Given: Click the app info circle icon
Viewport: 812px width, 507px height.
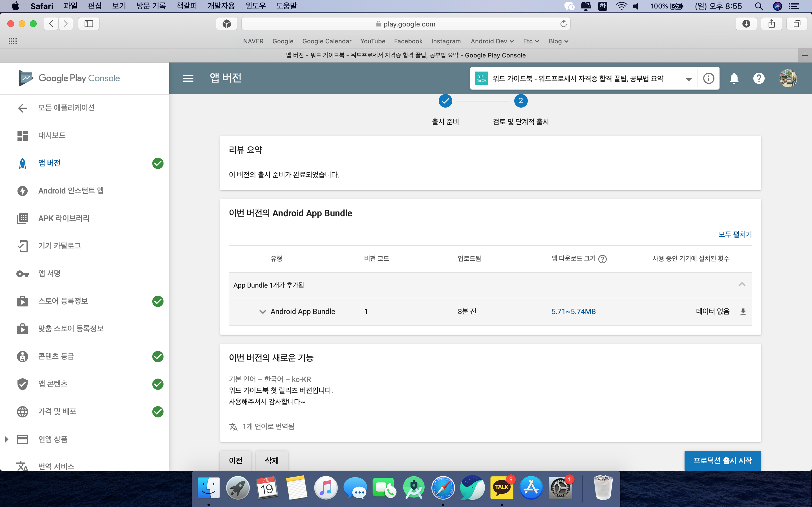Looking at the screenshot, I should click(708, 79).
